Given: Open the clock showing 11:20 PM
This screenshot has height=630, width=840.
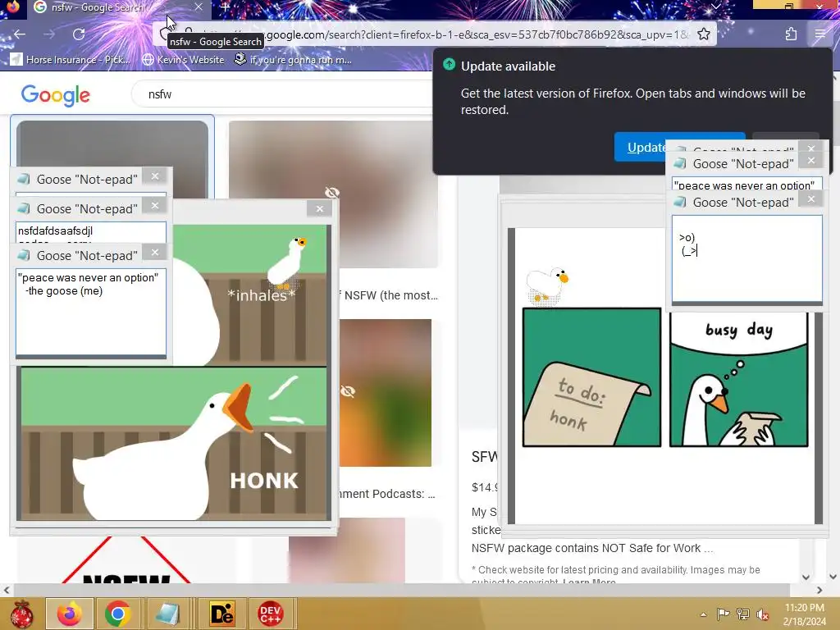Looking at the screenshot, I should [804, 614].
